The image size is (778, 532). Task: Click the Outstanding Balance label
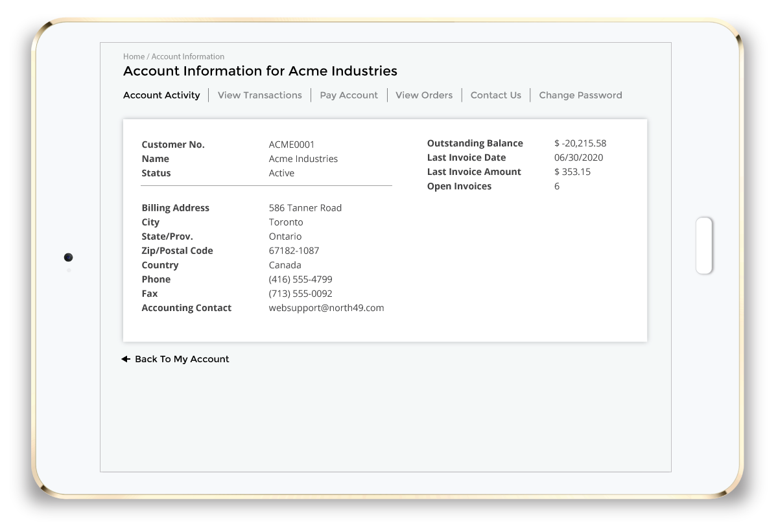point(475,143)
